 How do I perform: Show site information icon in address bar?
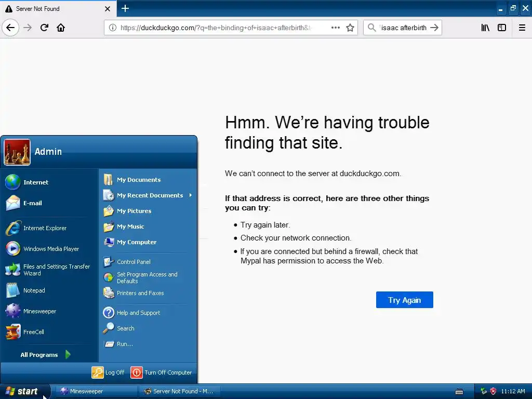click(112, 28)
